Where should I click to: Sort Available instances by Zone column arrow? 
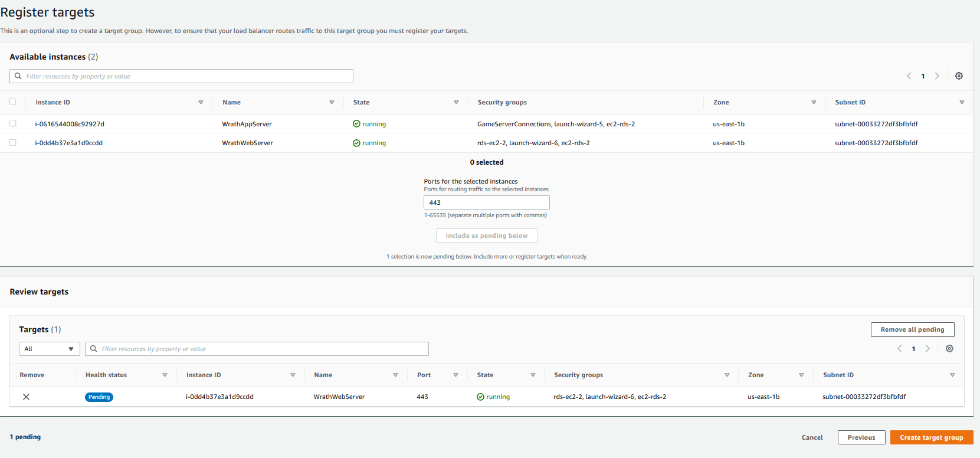pos(814,103)
